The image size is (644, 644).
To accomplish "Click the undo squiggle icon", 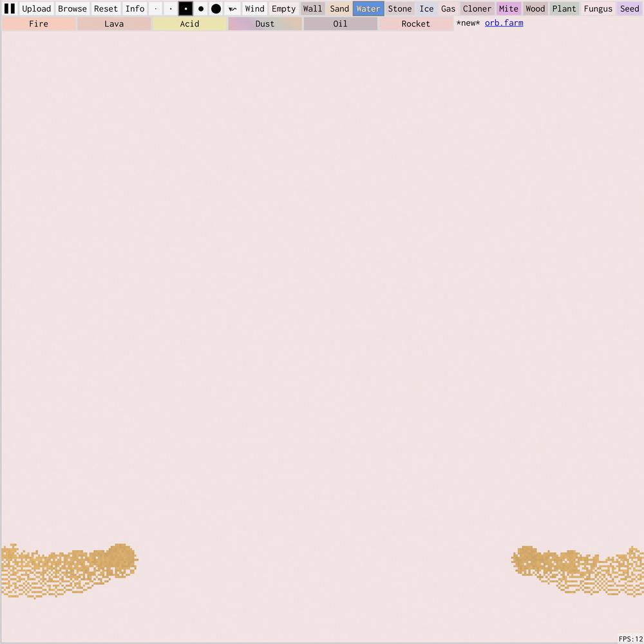I will 232,8.
